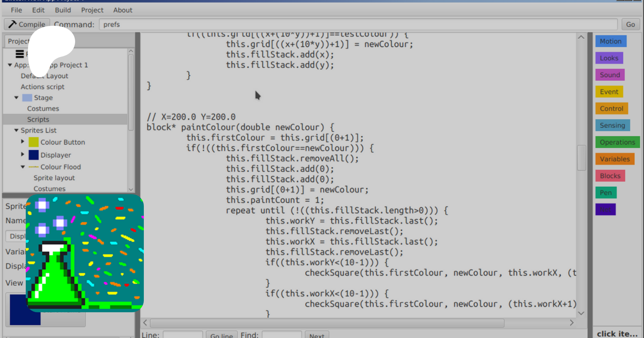Click the hamburger menu icon in Project panel
Viewport: 644px width, 338px height.
tap(20, 54)
